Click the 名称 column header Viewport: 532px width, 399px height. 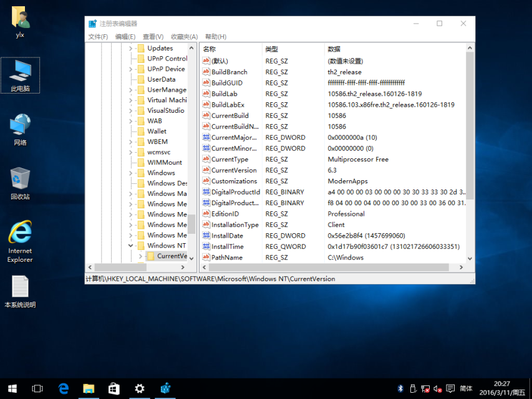pos(210,49)
